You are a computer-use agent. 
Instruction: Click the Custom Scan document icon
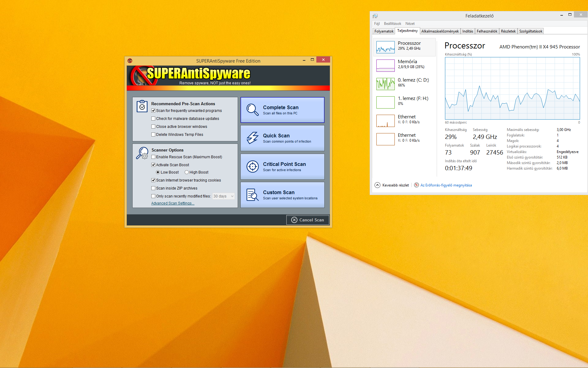[x=252, y=195]
